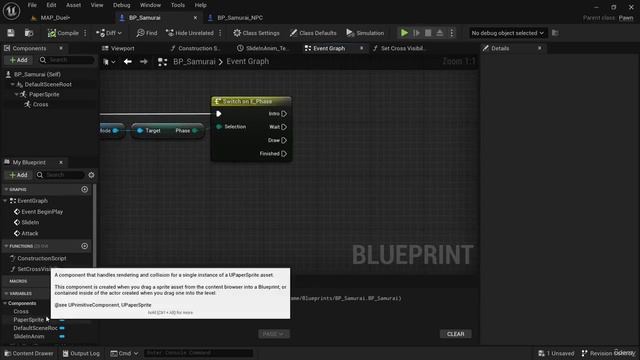Click the Target input pin
Image resolution: width=640 pixels, height=360 pixels.
(140, 131)
